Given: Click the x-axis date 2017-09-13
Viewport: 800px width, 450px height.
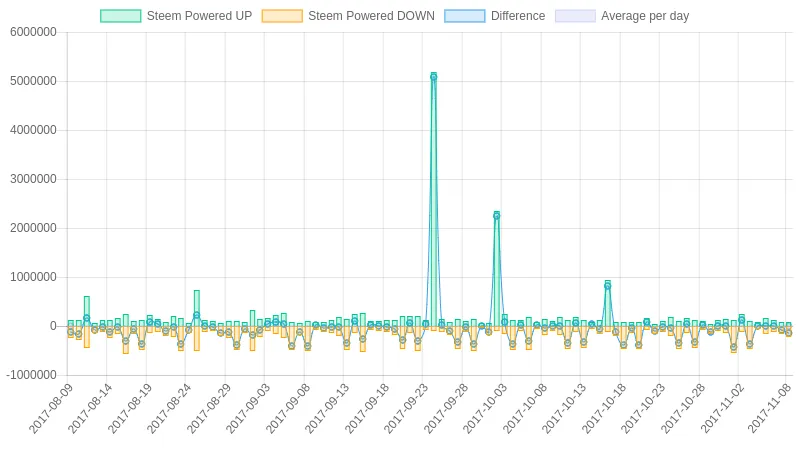Looking at the screenshot, I should coord(327,409).
